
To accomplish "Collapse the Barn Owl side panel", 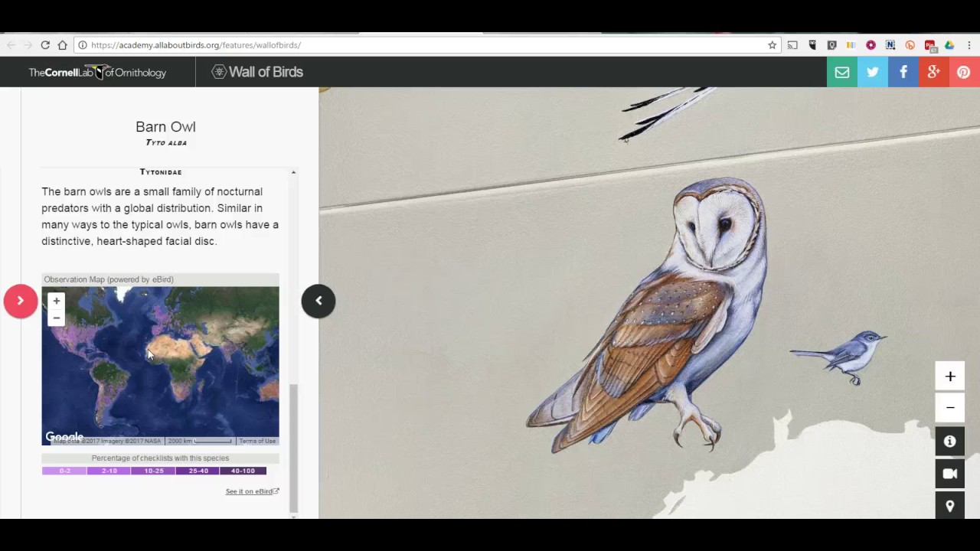I will (318, 301).
